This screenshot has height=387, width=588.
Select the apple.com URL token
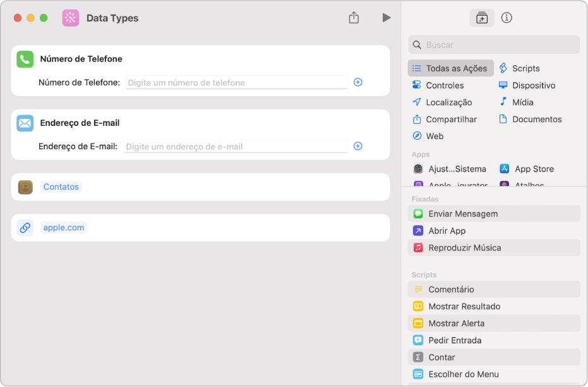[x=64, y=228]
